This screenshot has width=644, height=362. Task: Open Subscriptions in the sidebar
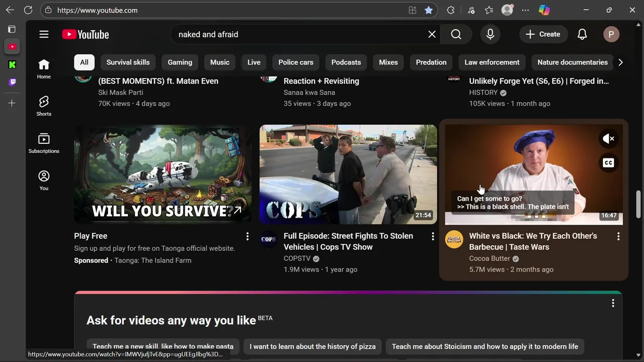[44, 143]
